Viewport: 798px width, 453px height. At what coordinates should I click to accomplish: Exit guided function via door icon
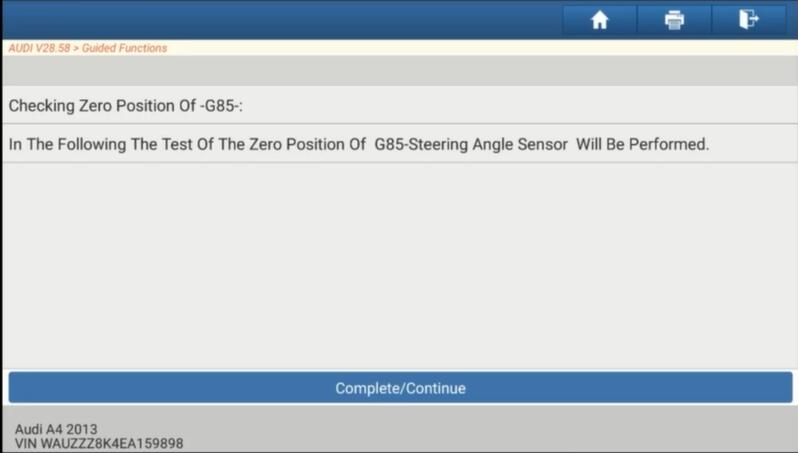click(x=749, y=20)
